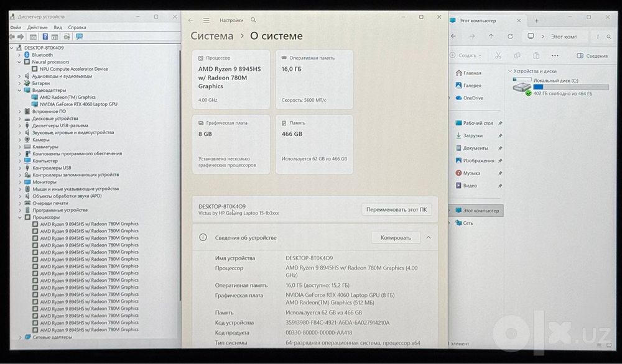Select NVIDIA GeForce RTX 4060 Laptop GPU device

coord(78,104)
